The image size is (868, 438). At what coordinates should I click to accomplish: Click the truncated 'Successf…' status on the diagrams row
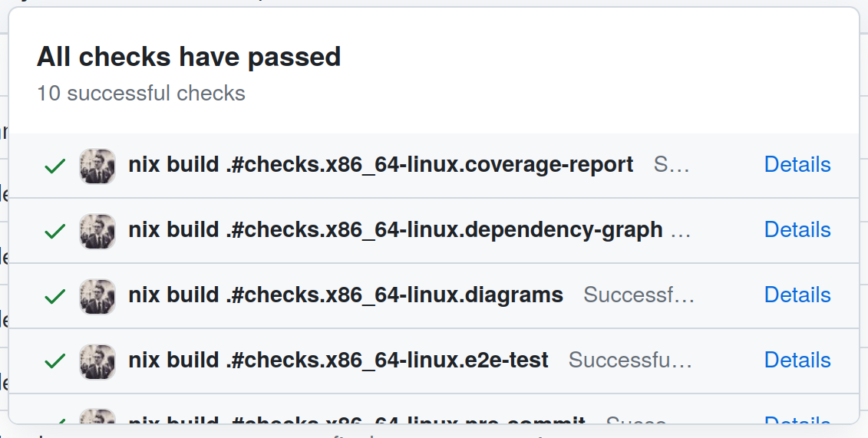click(x=639, y=295)
